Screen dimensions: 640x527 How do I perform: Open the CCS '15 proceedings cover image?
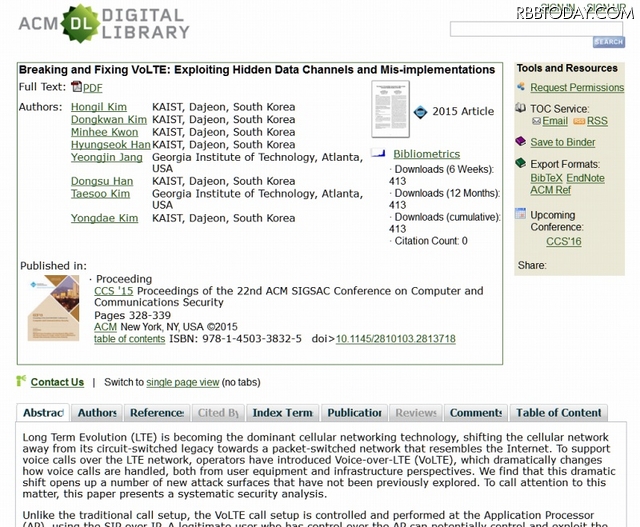53,308
